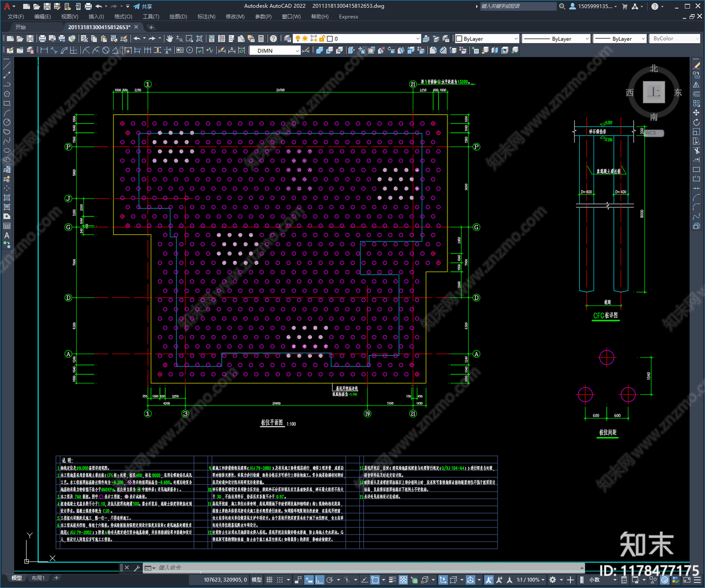Screen dimensions: 705x588
Task: Open the color control ByLayer dropdown
Action: point(487,39)
